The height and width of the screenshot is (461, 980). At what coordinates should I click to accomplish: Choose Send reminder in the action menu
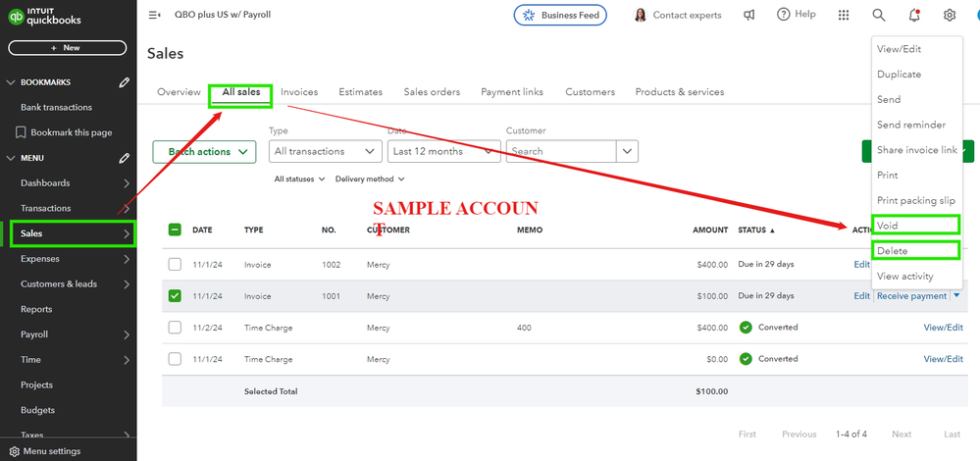(910, 125)
